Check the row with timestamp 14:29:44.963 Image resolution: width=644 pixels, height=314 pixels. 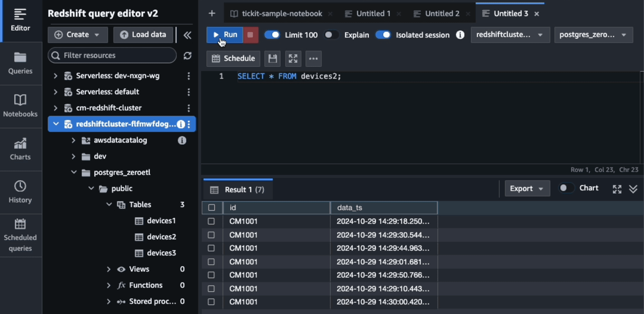[x=211, y=248]
